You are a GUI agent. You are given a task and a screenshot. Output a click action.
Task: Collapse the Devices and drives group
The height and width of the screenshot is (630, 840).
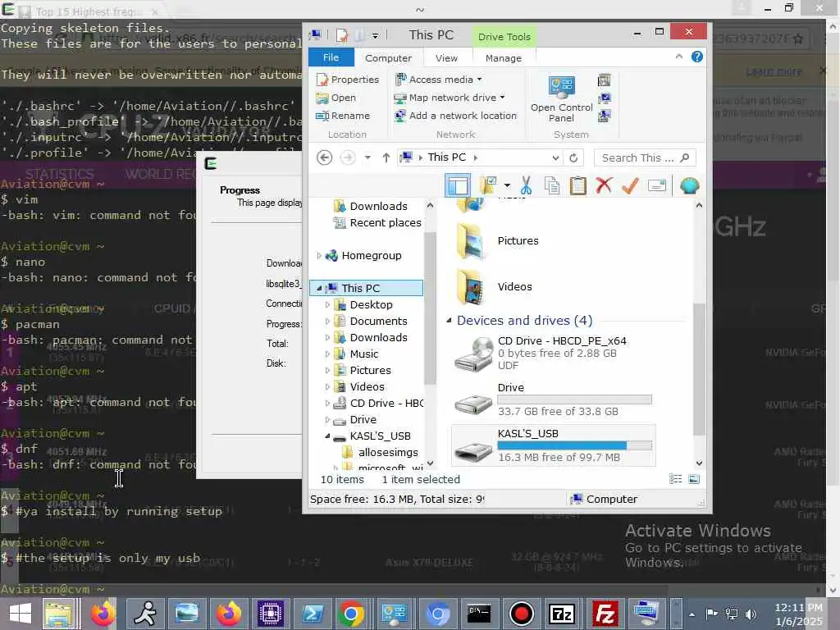[x=449, y=321]
